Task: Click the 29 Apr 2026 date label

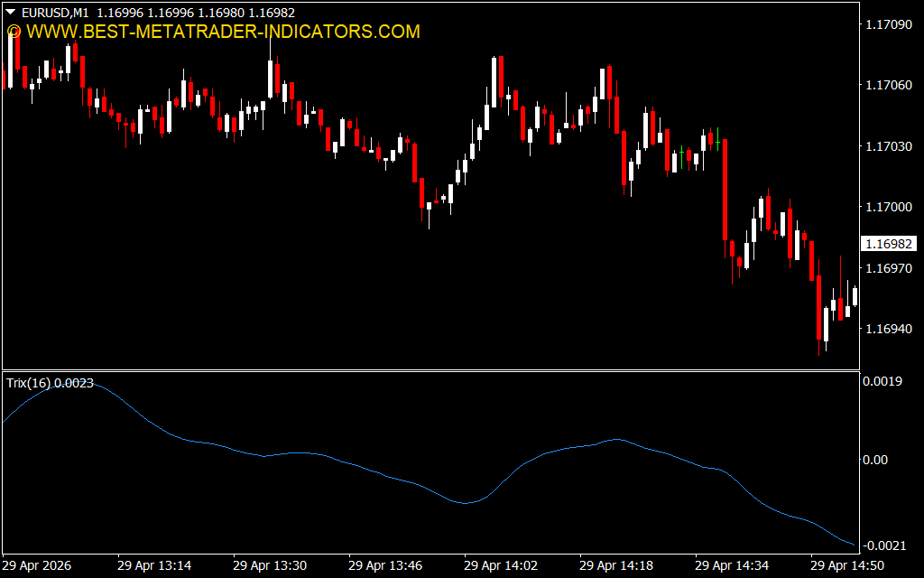Action: (x=38, y=565)
